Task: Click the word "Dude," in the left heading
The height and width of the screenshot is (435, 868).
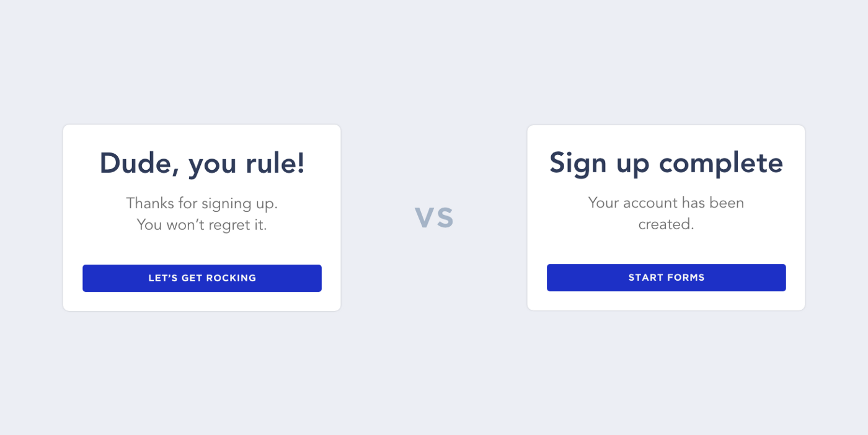Action: click(x=140, y=164)
